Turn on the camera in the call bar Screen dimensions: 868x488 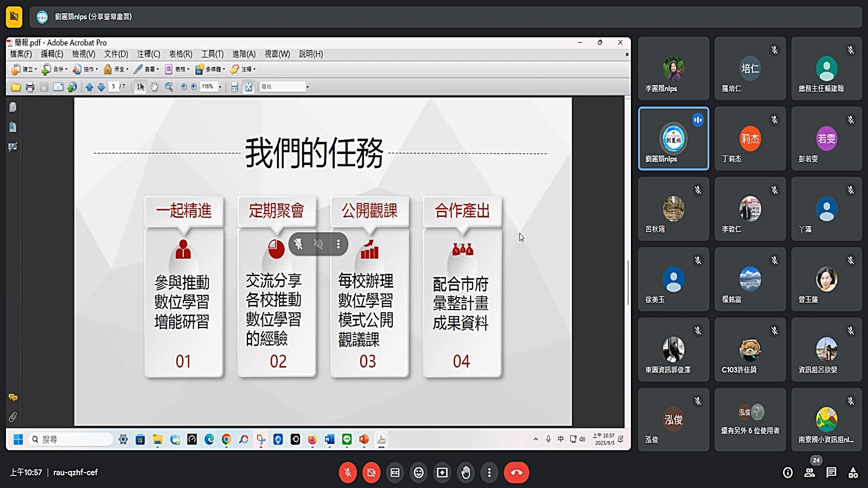point(371,473)
